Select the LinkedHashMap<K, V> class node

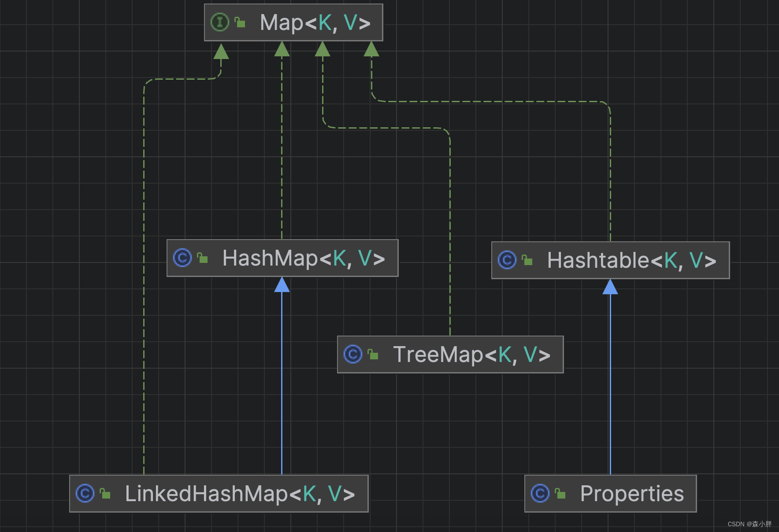click(219, 494)
